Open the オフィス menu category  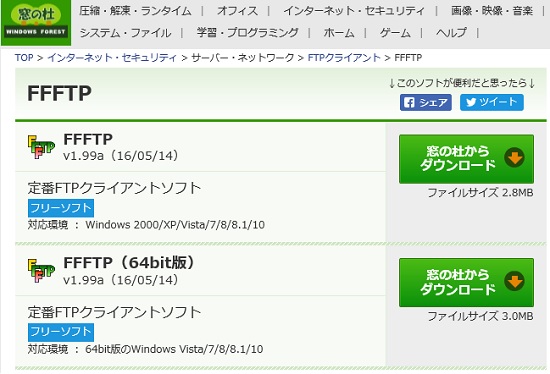point(237,11)
